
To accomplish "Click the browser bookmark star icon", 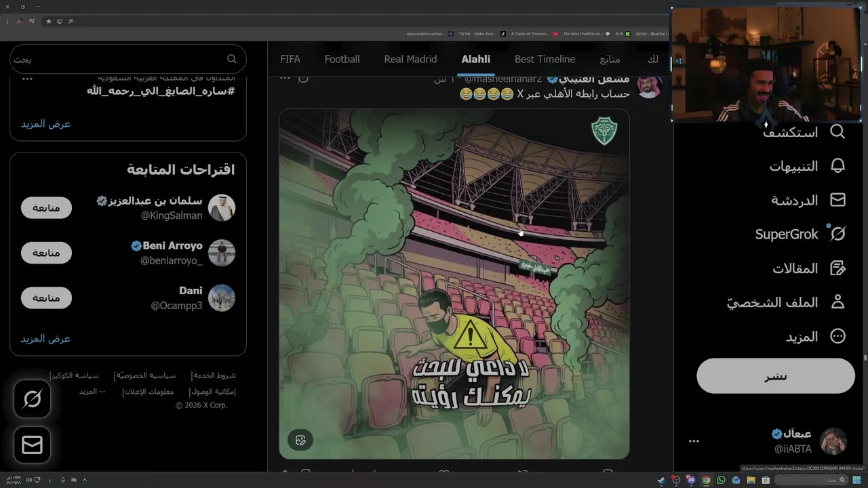I will coord(48,21).
